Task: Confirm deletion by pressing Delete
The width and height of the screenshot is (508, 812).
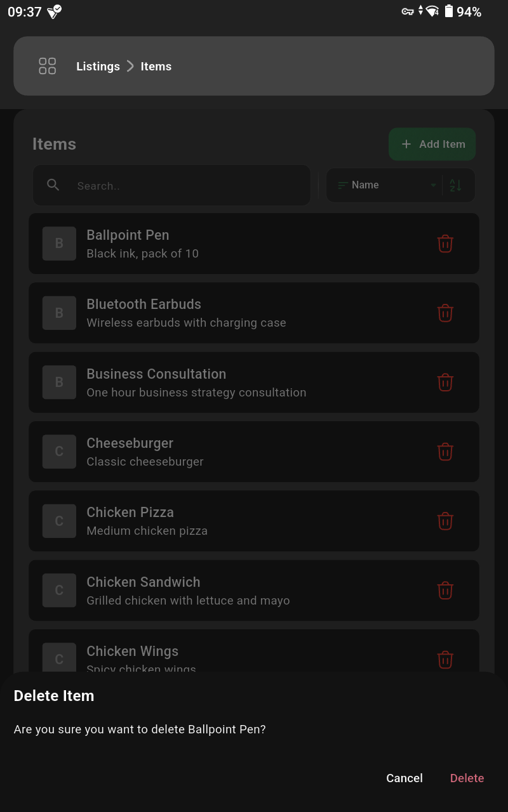Action: (x=467, y=778)
